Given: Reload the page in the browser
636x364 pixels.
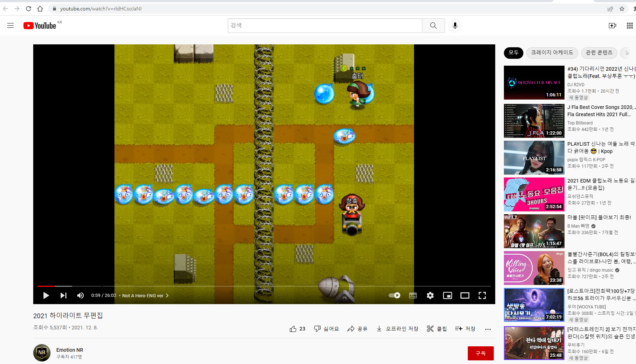Looking at the screenshot, I should 29,9.
